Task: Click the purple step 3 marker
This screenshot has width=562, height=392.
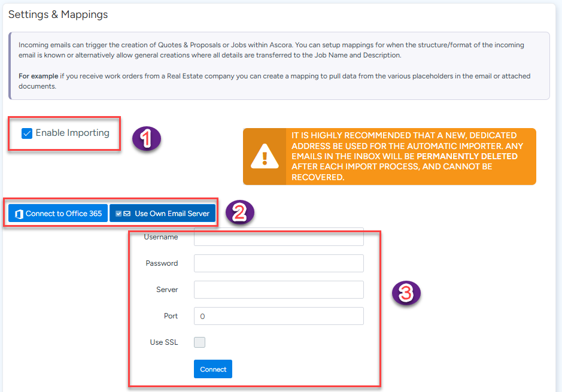Action: pyautogui.click(x=406, y=293)
